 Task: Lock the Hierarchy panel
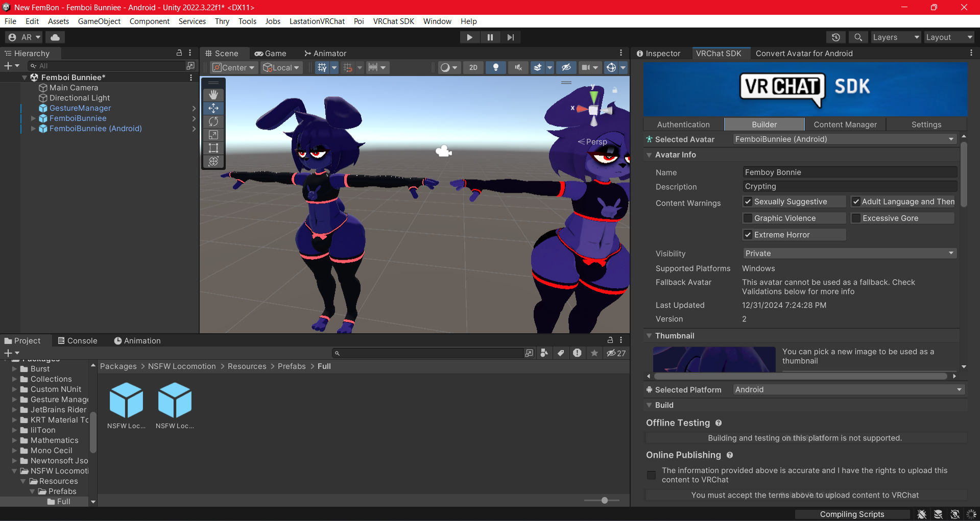179,53
